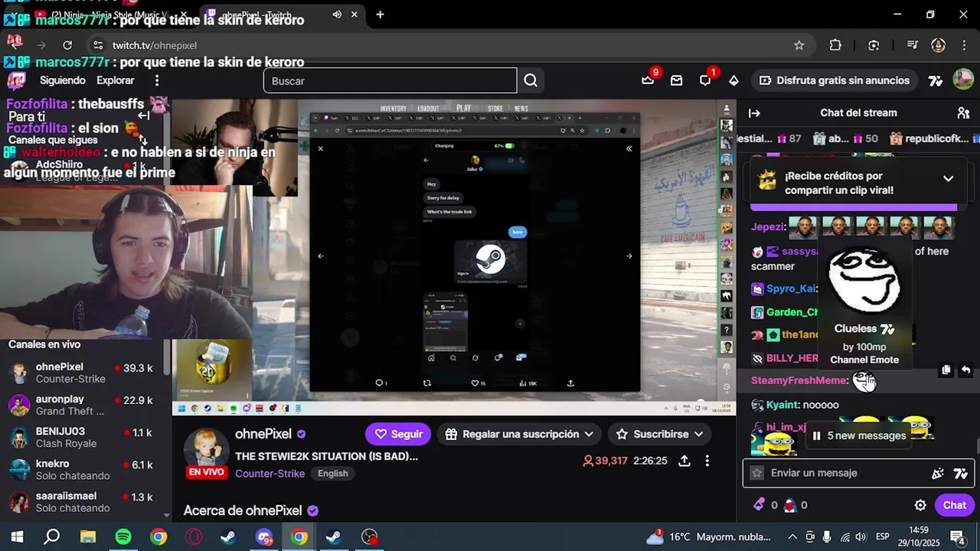Click the Chrome address bar URL
This screenshot has width=980, height=551.
[155, 45]
